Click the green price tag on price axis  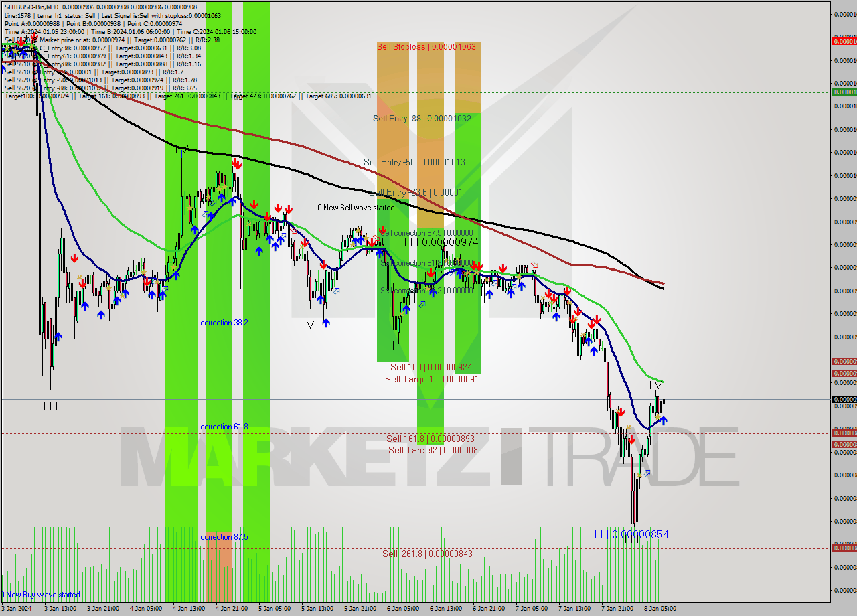[844, 92]
